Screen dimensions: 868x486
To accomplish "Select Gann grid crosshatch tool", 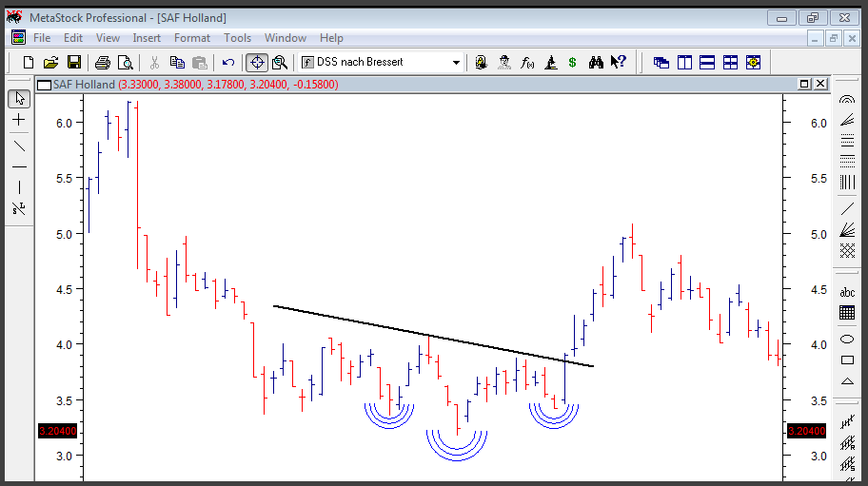I will [x=847, y=250].
